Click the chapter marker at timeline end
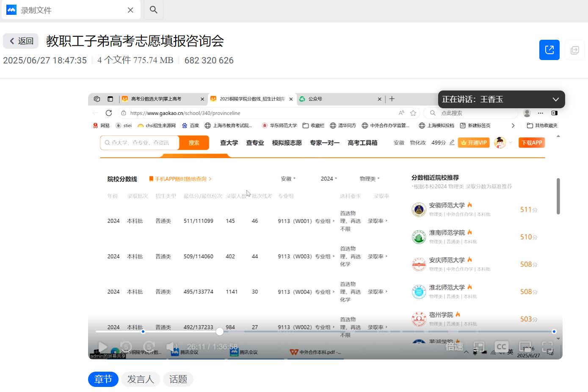The width and height of the screenshot is (588, 392). point(554,332)
